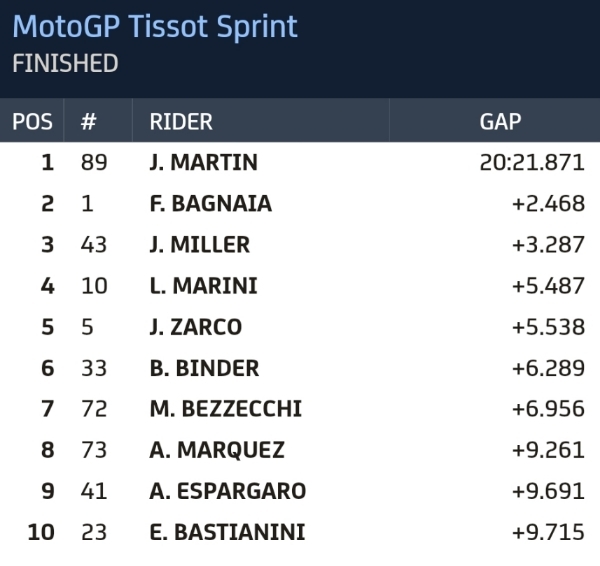Screen dimensions: 600x566
Task: Open J. MILLER rider entry
Action: 199,245
